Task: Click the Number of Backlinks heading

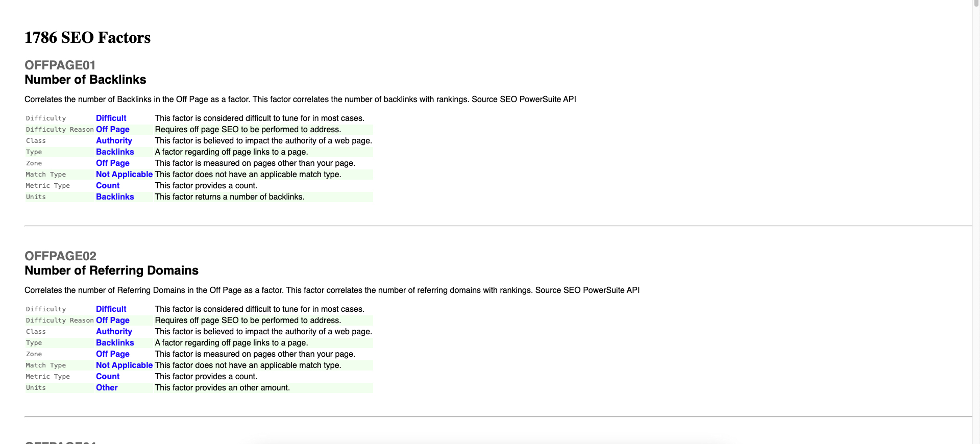Action: 85,80
